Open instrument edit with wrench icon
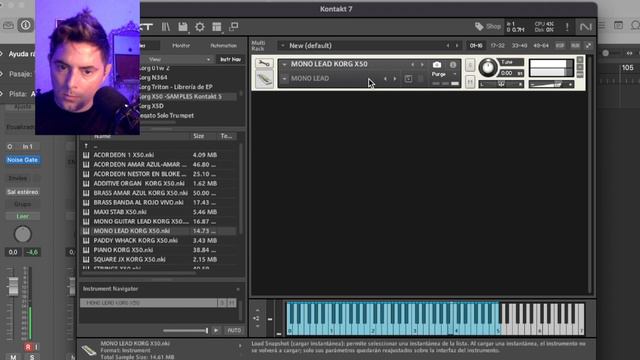The image size is (640, 360). [x=264, y=63]
